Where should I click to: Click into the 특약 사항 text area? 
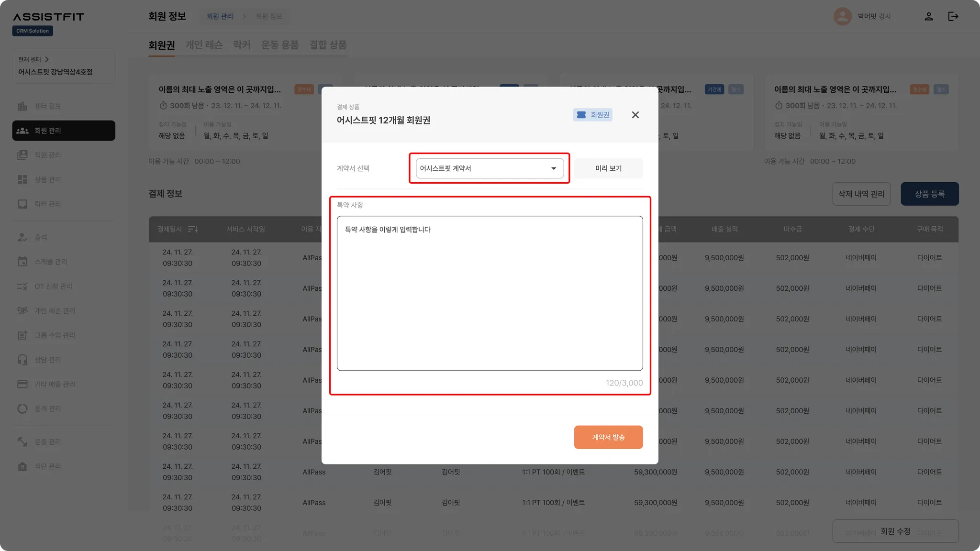point(489,293)
